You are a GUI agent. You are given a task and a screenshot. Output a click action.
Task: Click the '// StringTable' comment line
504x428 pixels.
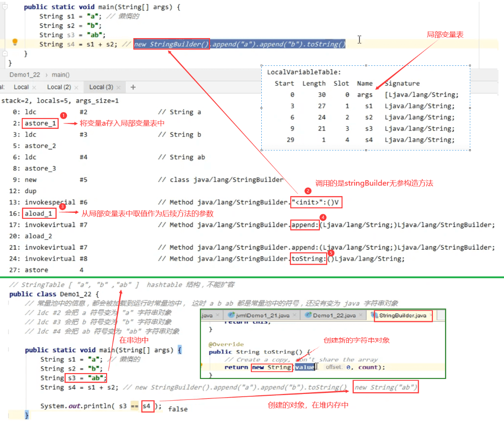pos(122,285)
